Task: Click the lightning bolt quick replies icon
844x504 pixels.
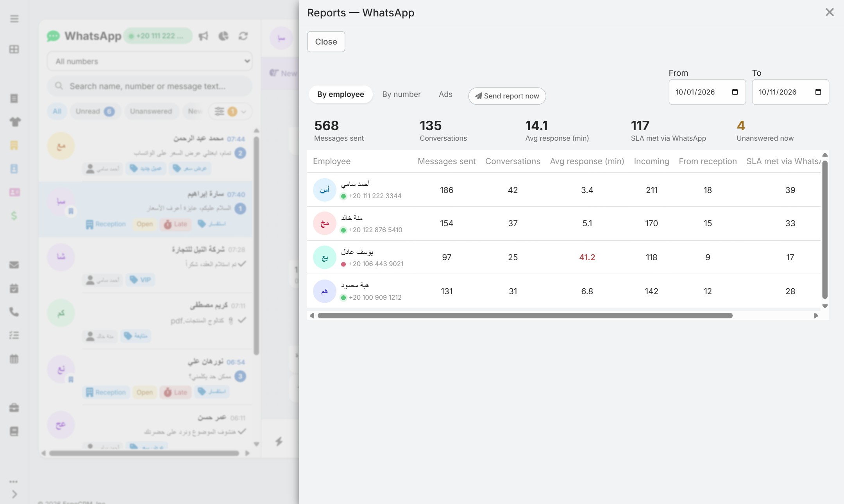Action: click(279, 441)
